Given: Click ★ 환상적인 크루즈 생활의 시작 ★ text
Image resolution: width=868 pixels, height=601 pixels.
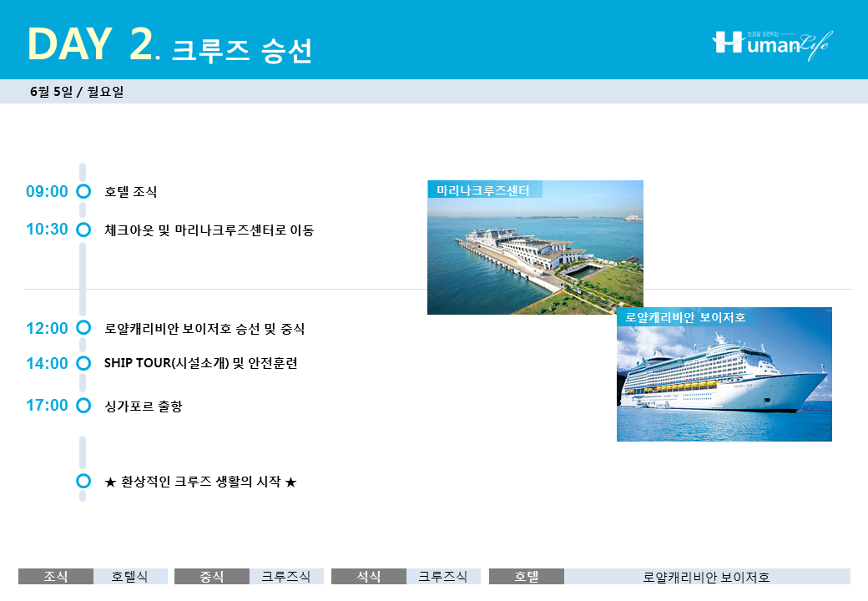Looking at the screenshot, I should coord(201,482).
